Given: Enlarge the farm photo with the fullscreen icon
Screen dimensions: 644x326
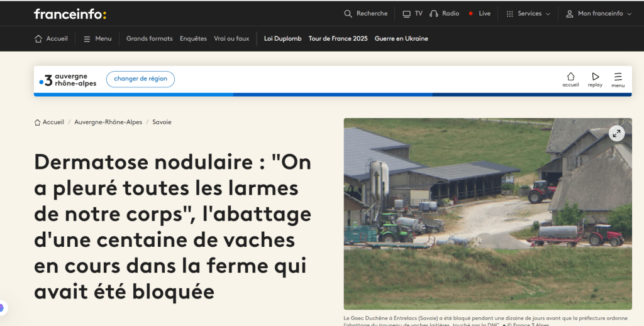Looking at the screenshot, I should [616, 133].
